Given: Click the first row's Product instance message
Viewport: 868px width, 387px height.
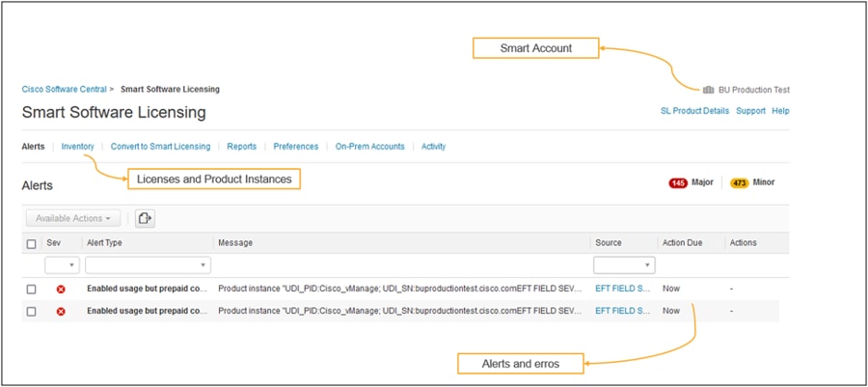Looking at the screenshot, I should [400, 289].
